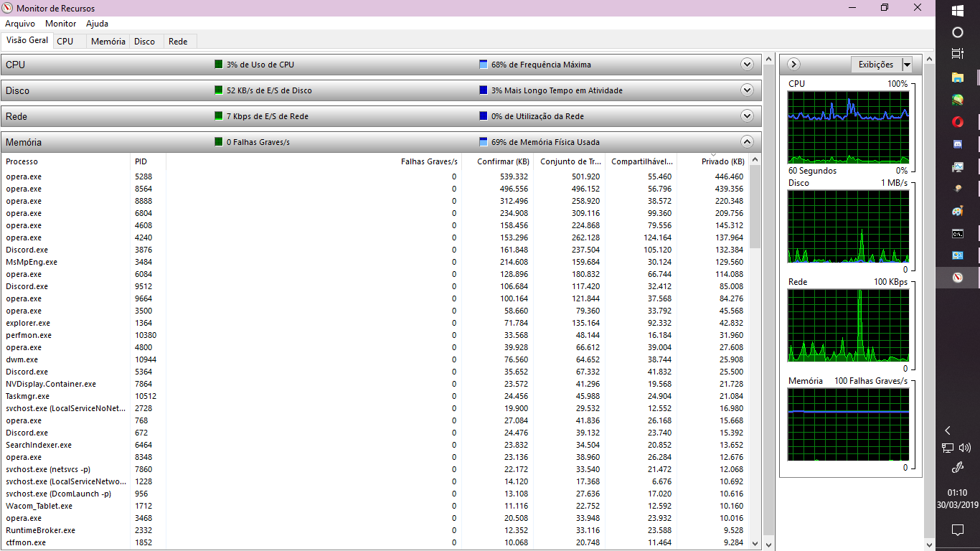This screenshot has width=980, height=551.
Task: Open the Action Center notification icon
Action: coord(958,530)
